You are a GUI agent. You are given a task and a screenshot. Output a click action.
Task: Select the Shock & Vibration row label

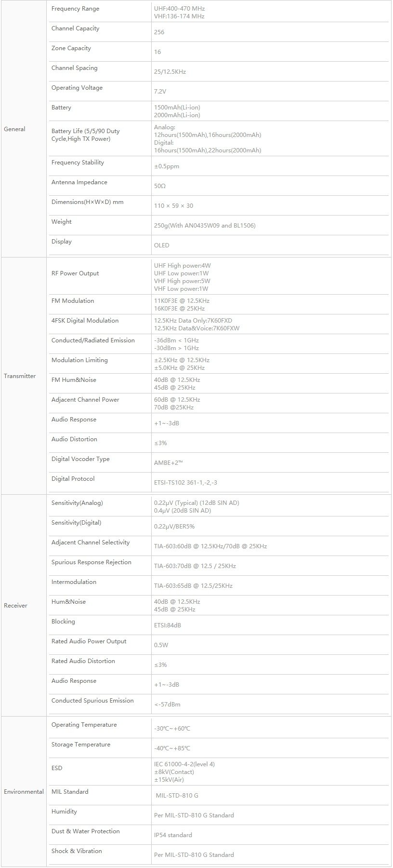pos(77,851)
